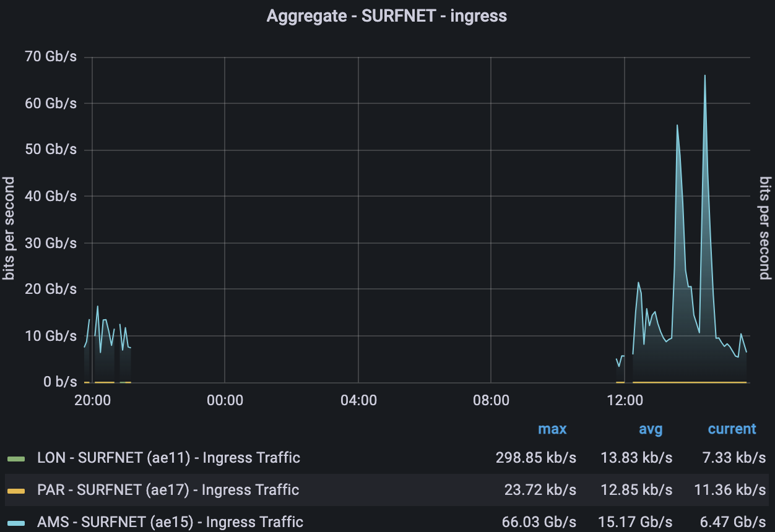Click the 00:00 time axis label
Image resolution: width=775 pixels, height=532 pixels.
coord(225,400)
